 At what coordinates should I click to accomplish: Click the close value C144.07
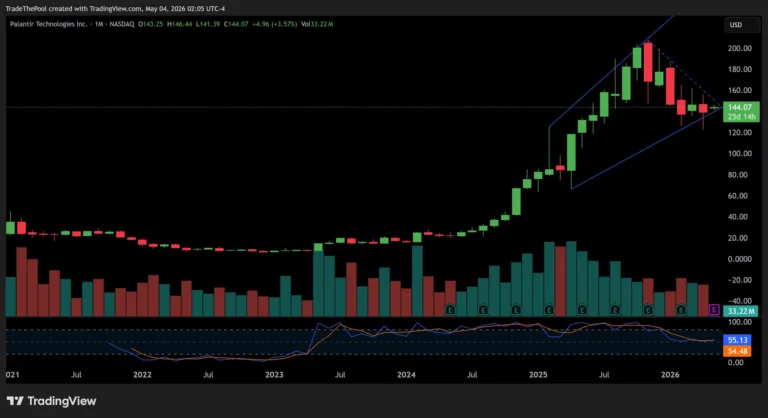point(236,24)
